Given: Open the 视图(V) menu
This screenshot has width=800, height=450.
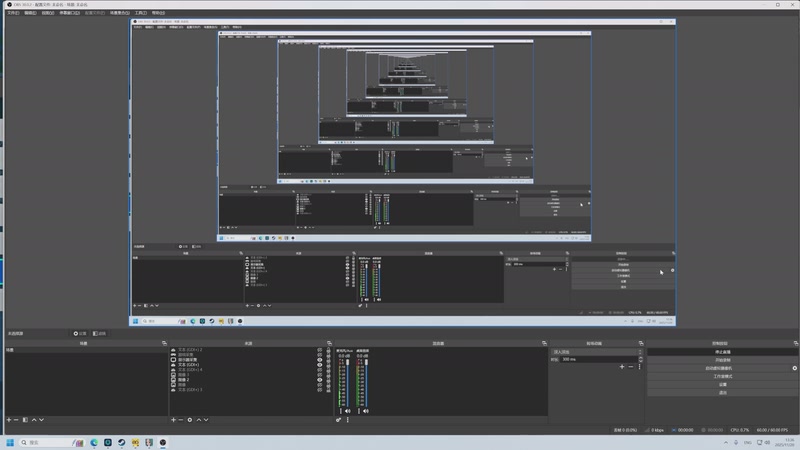Looking at the screenshot, I should click(47, 13).
